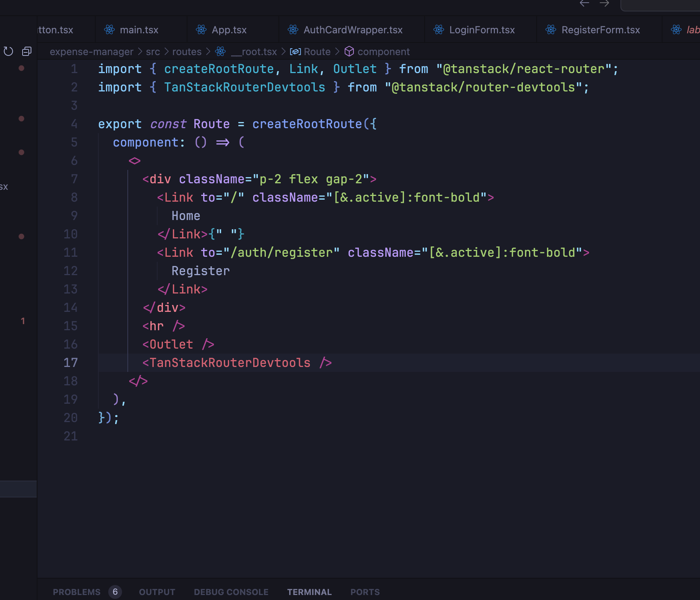The width and height of the screenshot is (700, 600).
Task: Open expense-manager breadcrumb segment
Action: (x=91, y=52)
